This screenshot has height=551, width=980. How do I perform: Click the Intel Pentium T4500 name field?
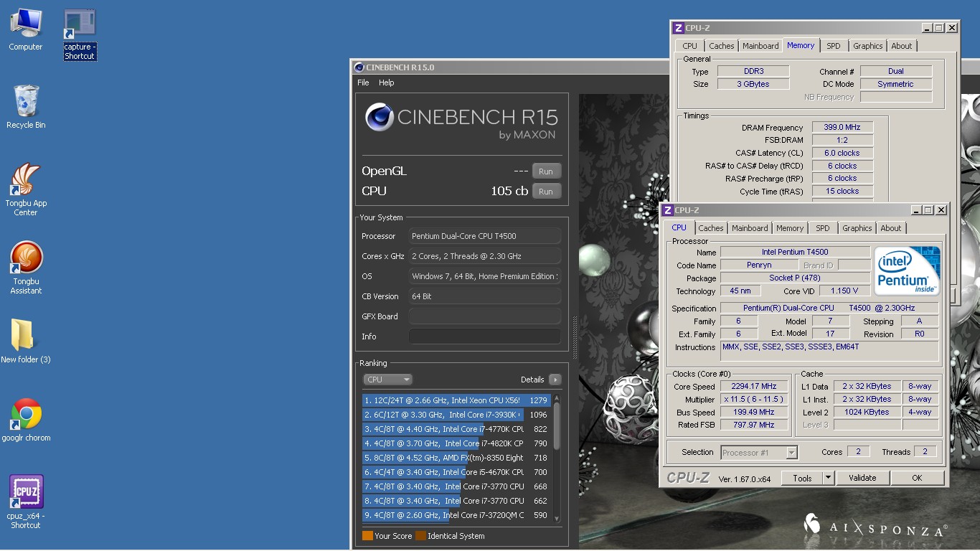click(795, 252)
